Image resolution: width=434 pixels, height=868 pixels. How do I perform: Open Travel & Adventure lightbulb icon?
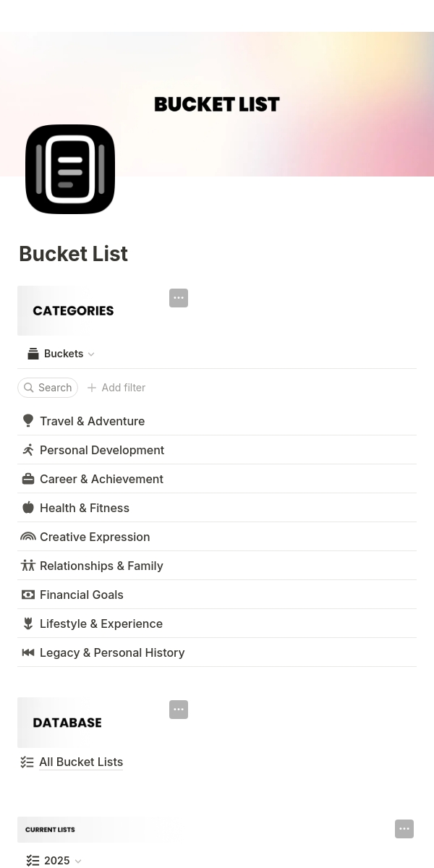28,421
